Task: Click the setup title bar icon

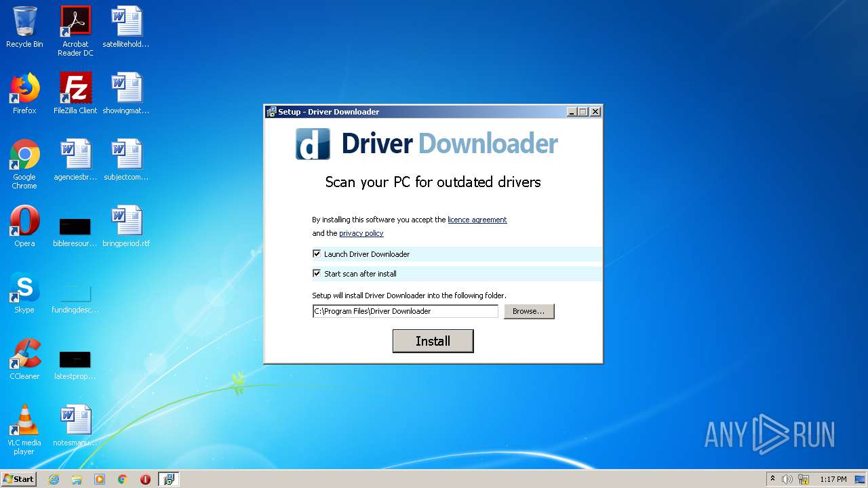Action: [x=271, y=112]
